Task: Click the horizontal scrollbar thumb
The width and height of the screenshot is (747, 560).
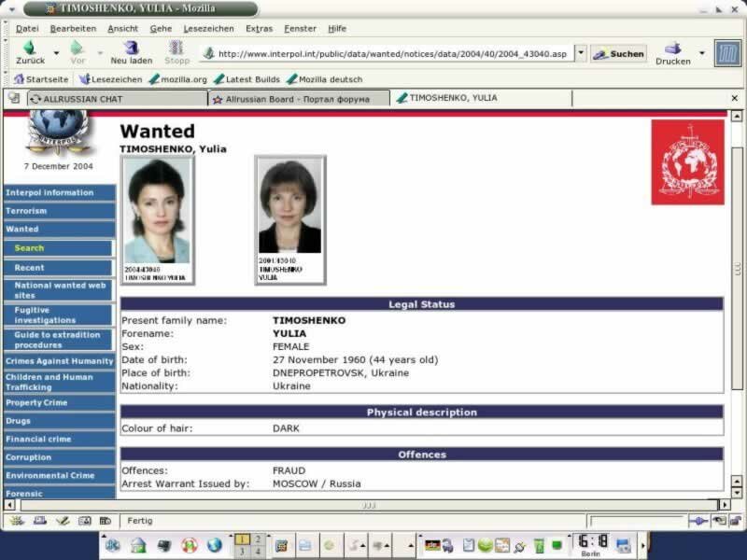Action: point(369,505)
